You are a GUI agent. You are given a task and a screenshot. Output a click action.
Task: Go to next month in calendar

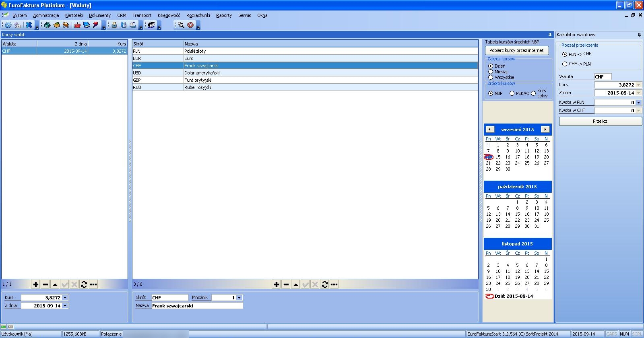coord(545,130)
